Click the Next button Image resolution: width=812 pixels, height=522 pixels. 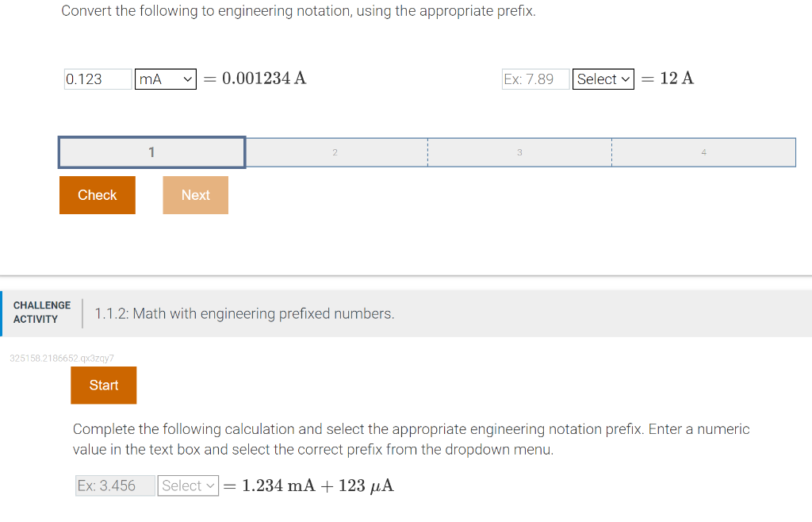(195, 194)
